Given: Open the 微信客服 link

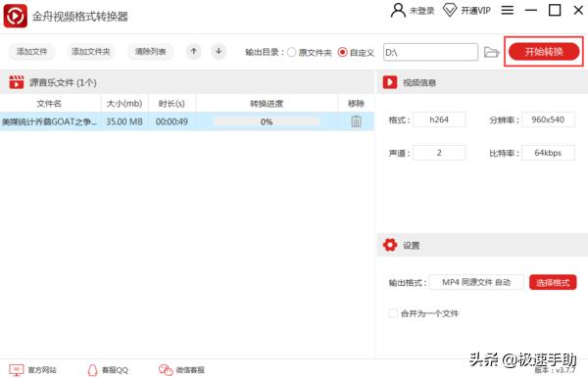Looking at the screenshot, I should tap(190, 370).
